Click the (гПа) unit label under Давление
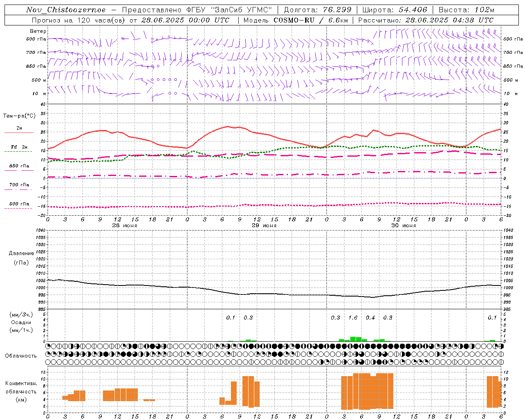The image size is (525, 420). click(x=21, y=262)
